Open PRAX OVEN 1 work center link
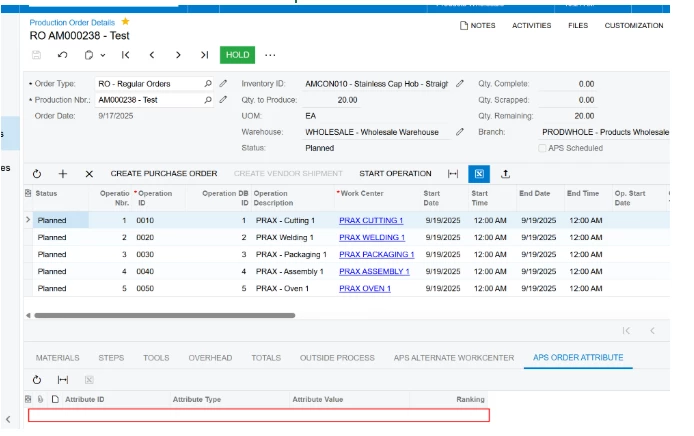 click(365, 289)
